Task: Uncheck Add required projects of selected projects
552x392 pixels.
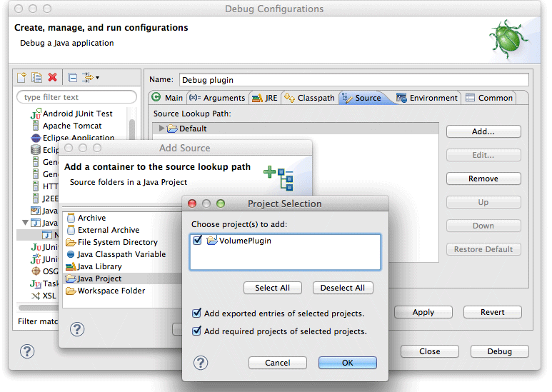Action: (x=196, y=331)
